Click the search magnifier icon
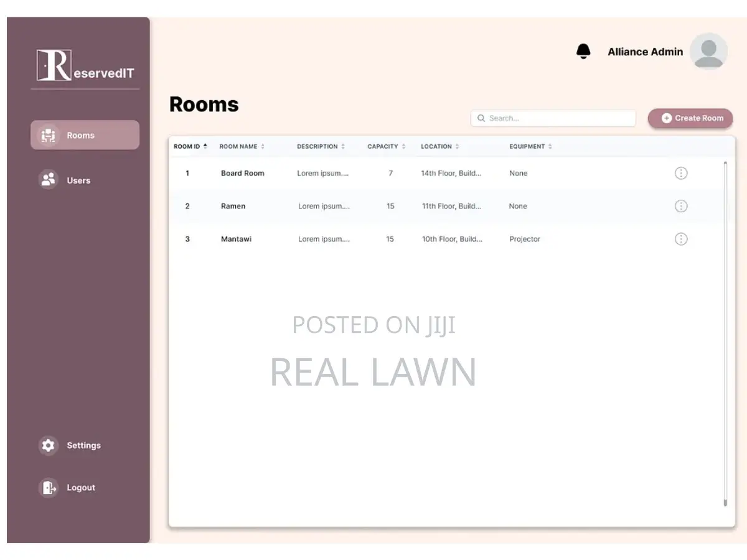The image size is (747, 560). 481,118
